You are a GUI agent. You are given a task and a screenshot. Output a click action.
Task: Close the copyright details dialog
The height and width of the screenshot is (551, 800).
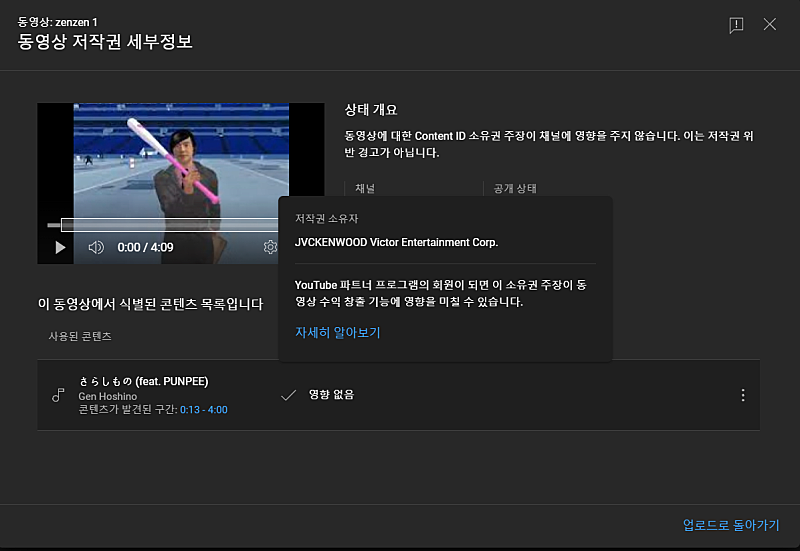click(x=770, y=24)
